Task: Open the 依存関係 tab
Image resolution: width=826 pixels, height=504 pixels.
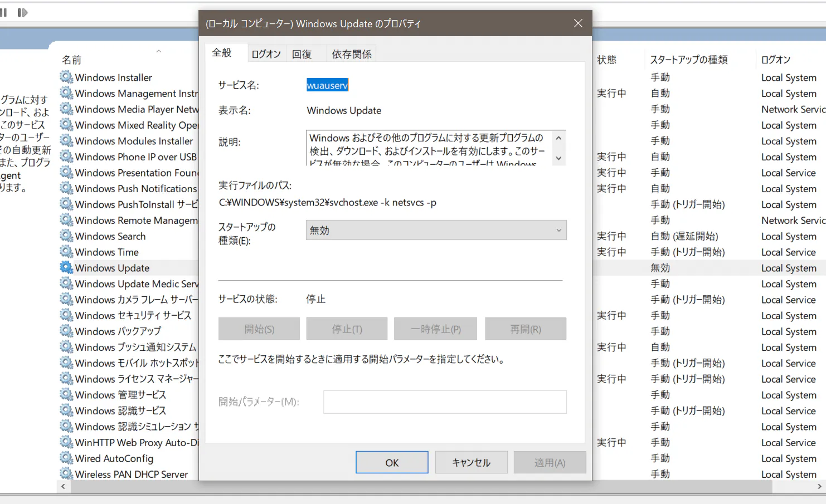Action: 351,54
